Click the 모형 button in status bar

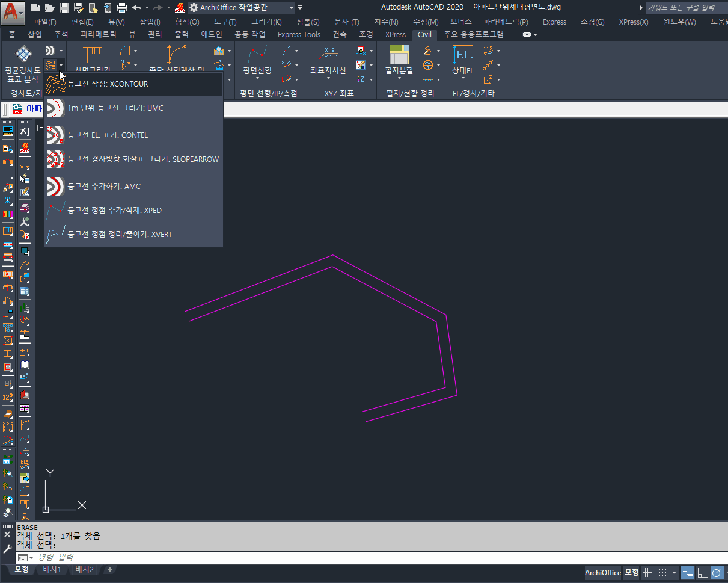tap(631, 572)
